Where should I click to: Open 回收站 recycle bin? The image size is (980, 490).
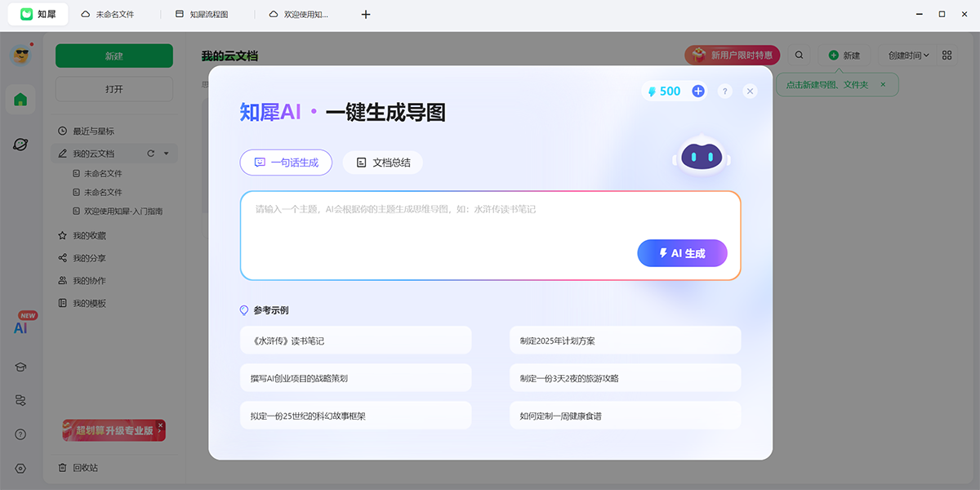85,468
